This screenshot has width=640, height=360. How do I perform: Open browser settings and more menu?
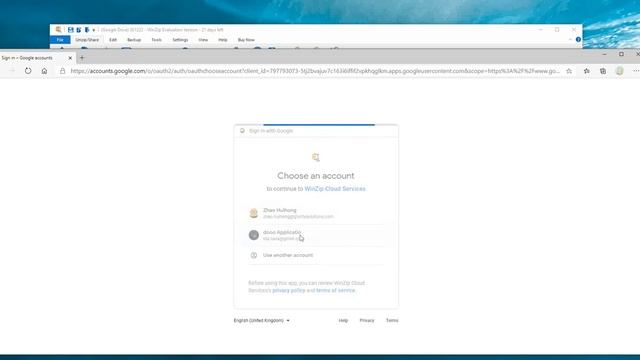tap(636, 71)
